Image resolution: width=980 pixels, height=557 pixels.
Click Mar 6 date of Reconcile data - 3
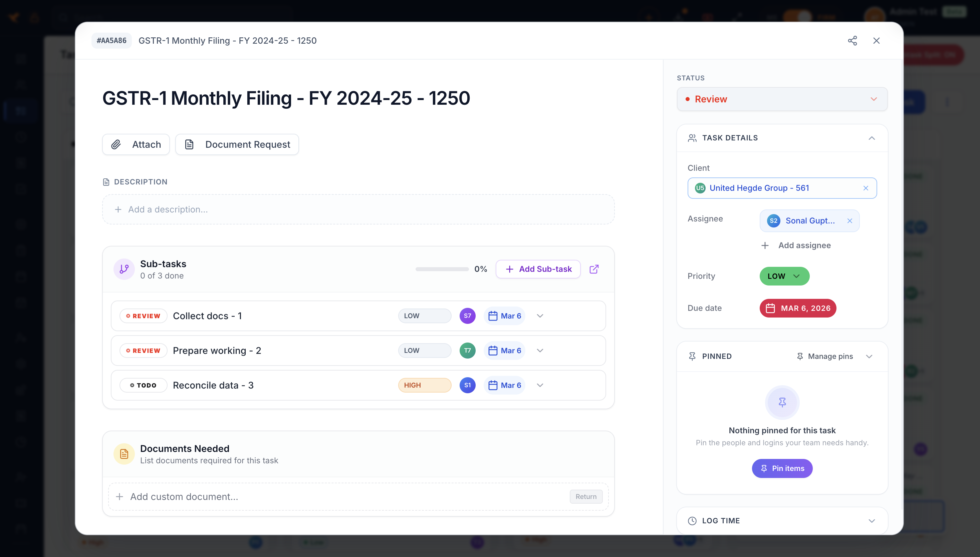pos(505,385)
